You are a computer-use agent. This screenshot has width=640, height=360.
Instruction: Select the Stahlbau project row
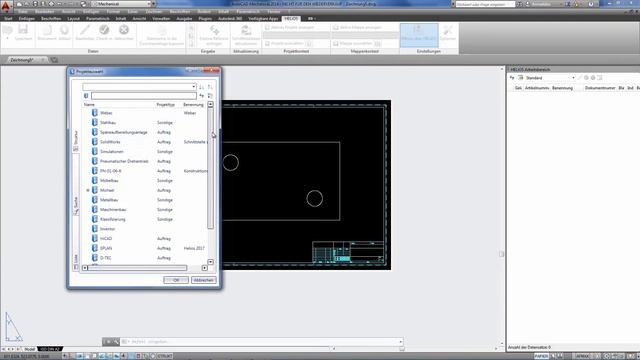pyautogui.click(x=145, y=122)
